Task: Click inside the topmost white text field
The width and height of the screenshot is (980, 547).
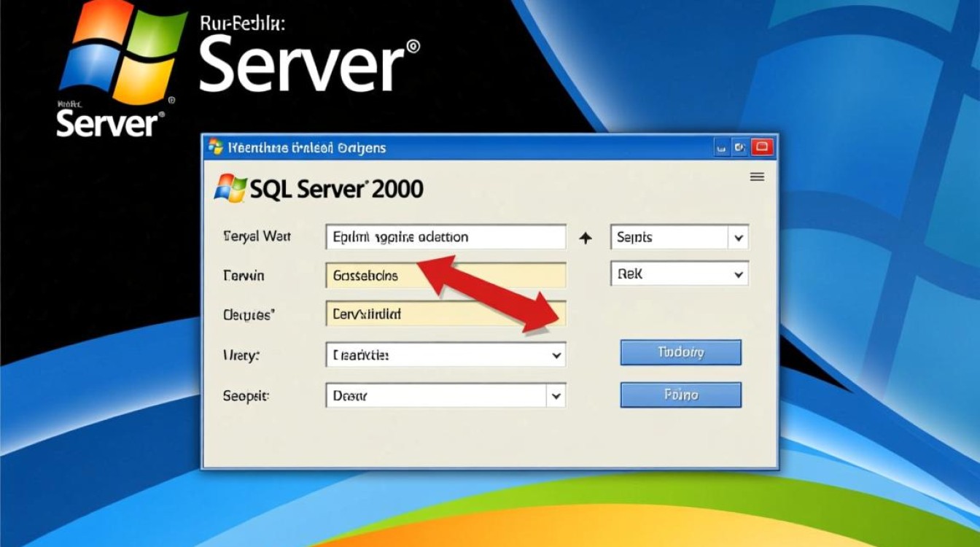Action: coord(445,236)
